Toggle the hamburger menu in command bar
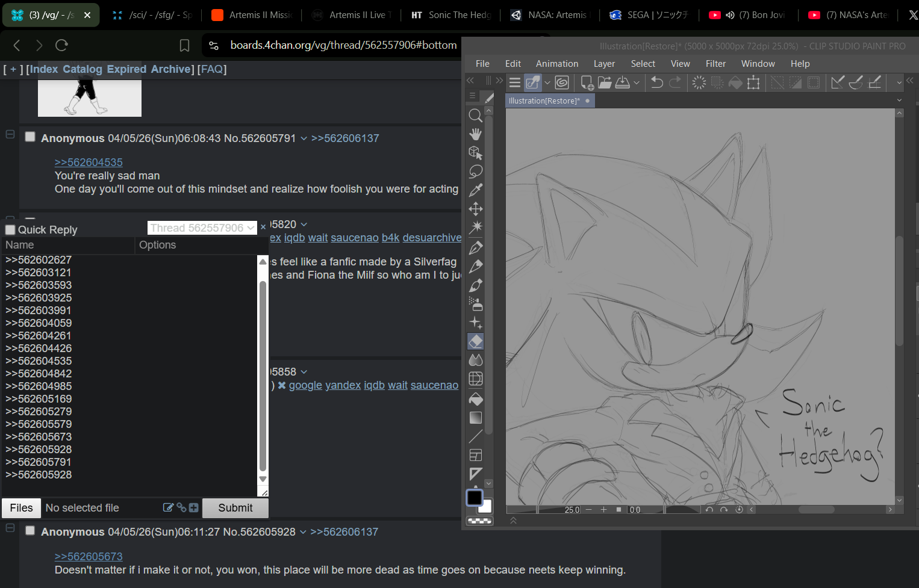Screen dimensions: 919x588 click(x=515, y=82)
